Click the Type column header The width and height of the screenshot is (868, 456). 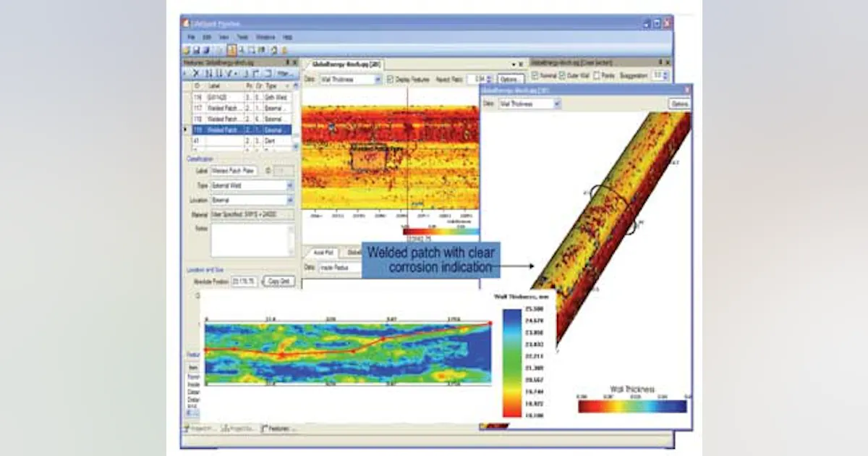278,86
